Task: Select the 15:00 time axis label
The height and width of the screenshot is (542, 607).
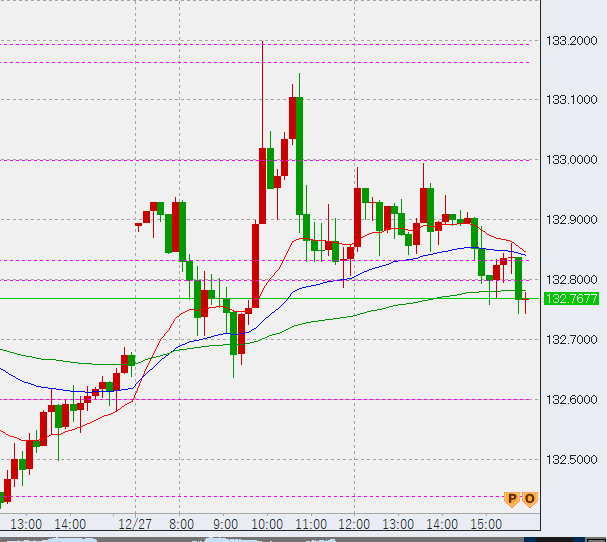Action: 486,523
